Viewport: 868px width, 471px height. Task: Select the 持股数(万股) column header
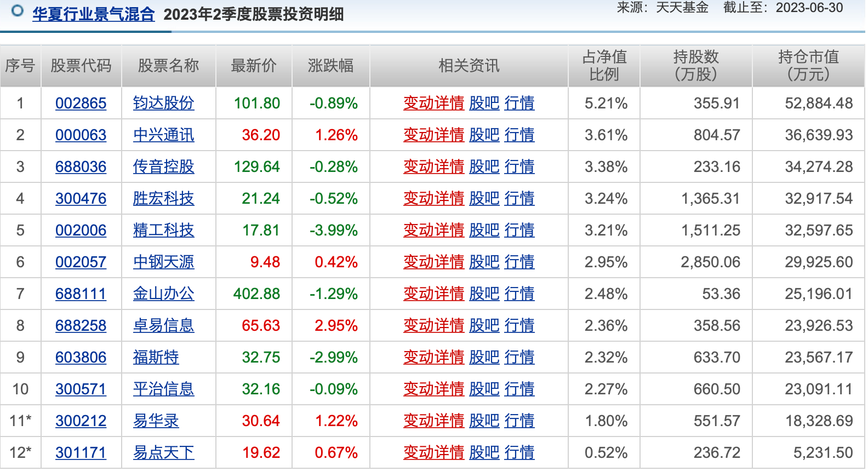pyautogui.click(x=696, y=66)
